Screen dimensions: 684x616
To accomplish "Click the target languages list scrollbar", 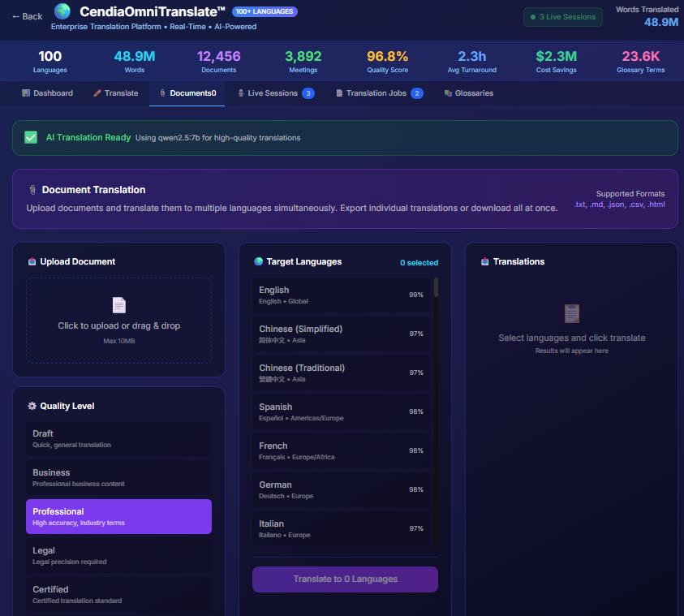I will pyautogui.click(x=436, y=288).
